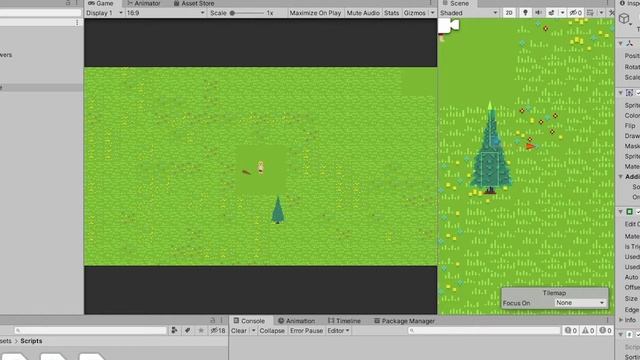
Task: Open the Console panel three-dot menu
Action: (x=607, y=321)
